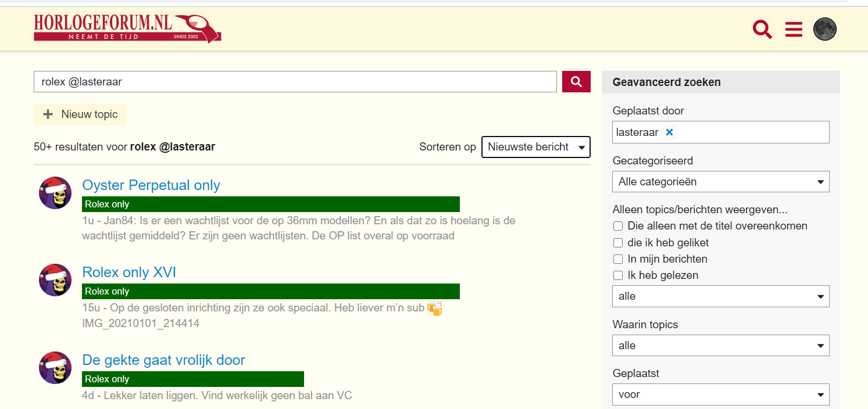This screenshot has height=409, width=868.
Task: Focus the search field containing 'rolex @lasteraar'
Action: tap(295, 82)
